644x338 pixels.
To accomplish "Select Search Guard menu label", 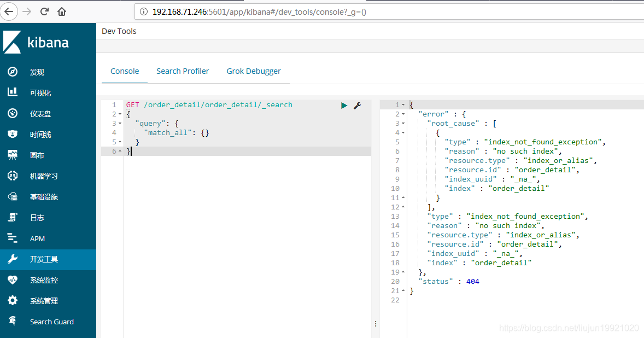I will [x=52, y=322].
